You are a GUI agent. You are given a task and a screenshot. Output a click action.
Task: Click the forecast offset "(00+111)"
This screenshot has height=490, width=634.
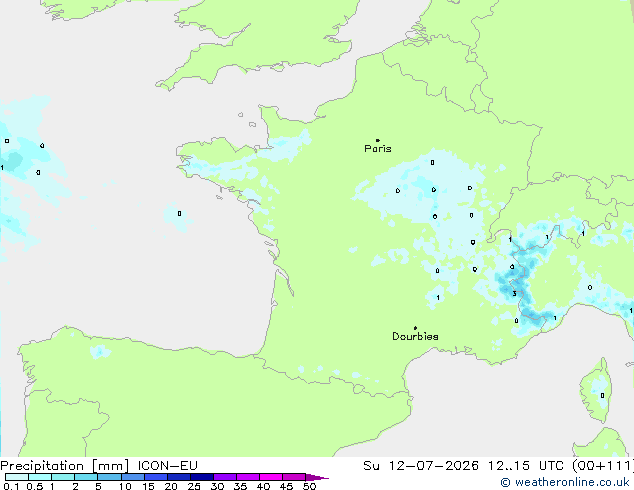tap(603, 466)
